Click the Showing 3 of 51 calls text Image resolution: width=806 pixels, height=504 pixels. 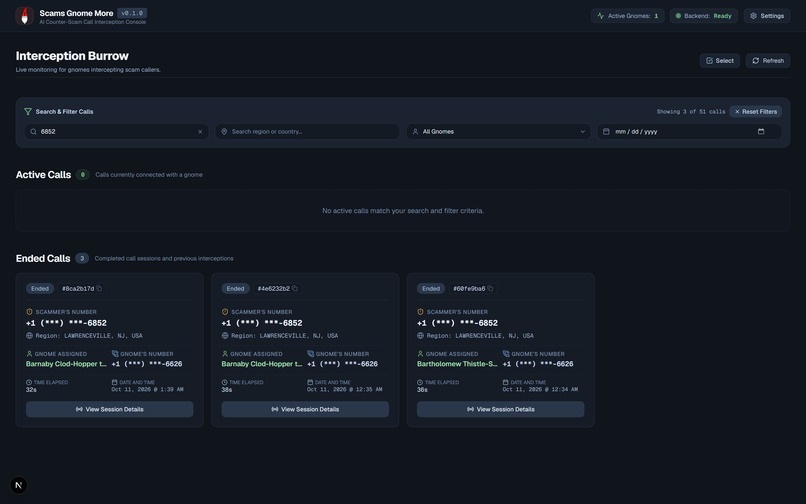pos(691,112)
